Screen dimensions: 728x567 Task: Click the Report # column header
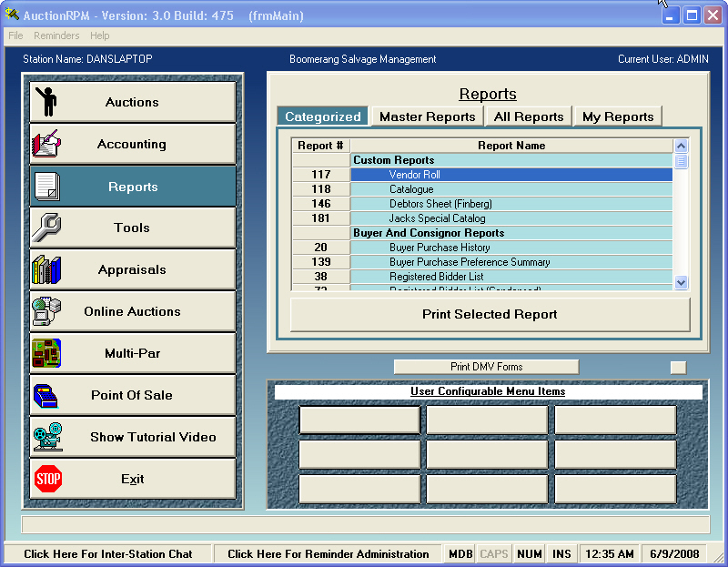pos(321,146)
